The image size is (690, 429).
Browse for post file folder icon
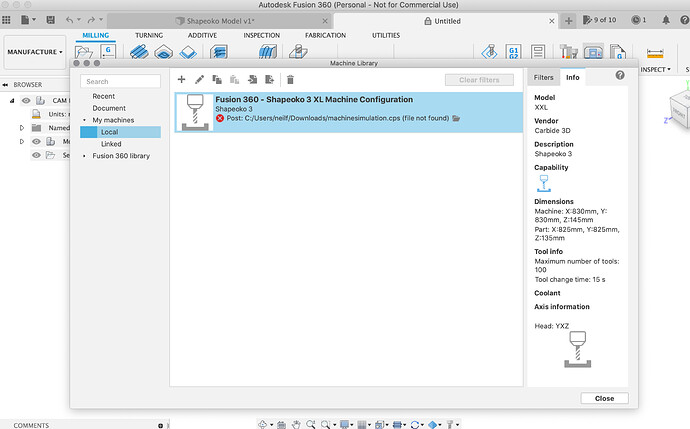(x=456, y=118)
